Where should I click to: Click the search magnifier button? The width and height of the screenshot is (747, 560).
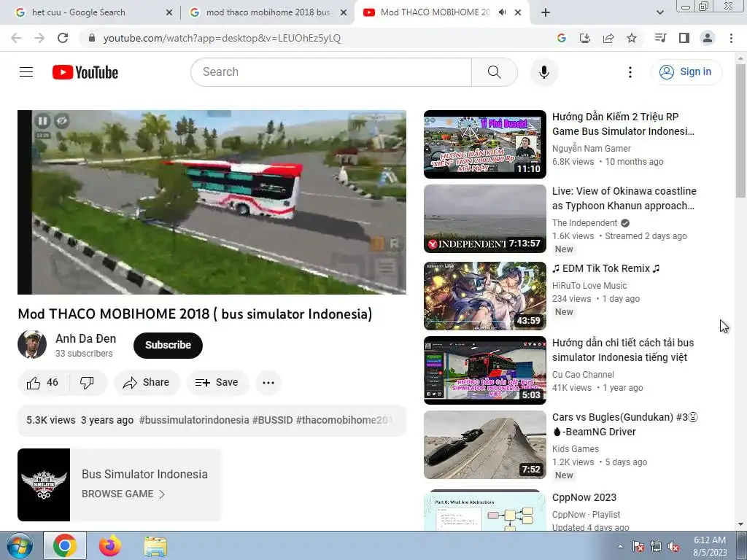(495, 72)
